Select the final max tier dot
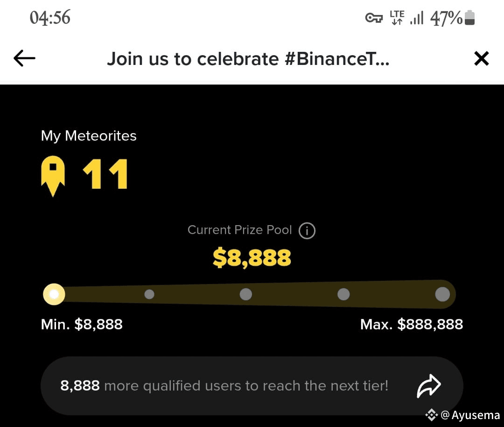Image resolution: width=504 pixels, height=427 pixels. coord(442,294)
